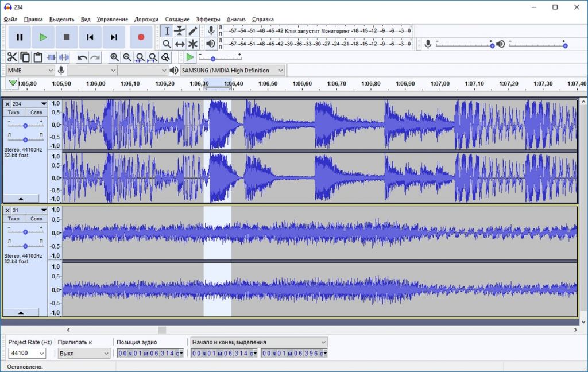This screenshot has height=372, width=588.
Task: Select the Draw pencil tool
Action: [x=193, y=31]
